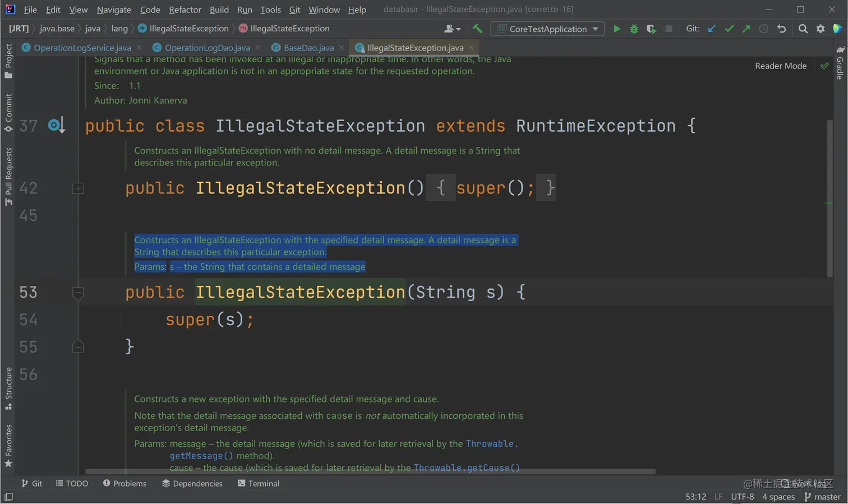The image size is (848, 504).
Task: Click the green inspection checkmark in the editor
Action: click(824, 66)
